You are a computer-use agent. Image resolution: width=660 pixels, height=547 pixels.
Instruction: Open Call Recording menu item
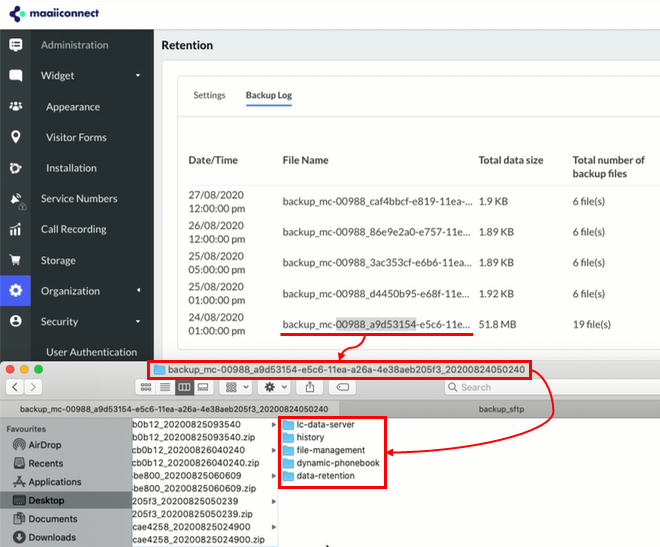point(74,229)
